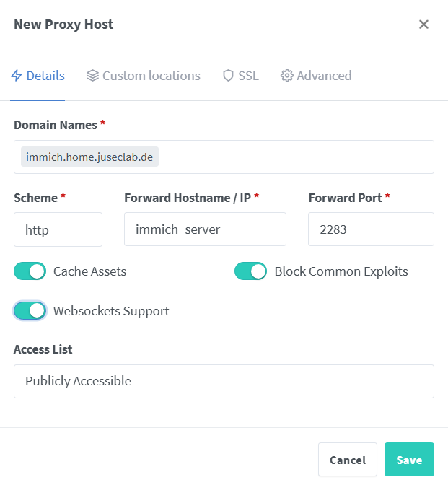The height and width of the screenshot is (490, 448).
Task: Select the immich.home.juseclab.de domain tag
Action: 89,157
